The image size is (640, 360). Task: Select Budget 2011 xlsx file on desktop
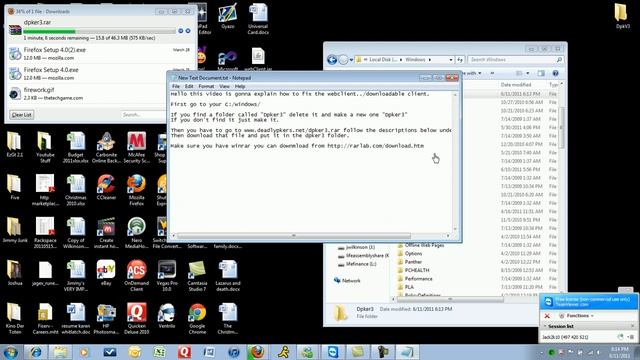click(x=76, y=147)
